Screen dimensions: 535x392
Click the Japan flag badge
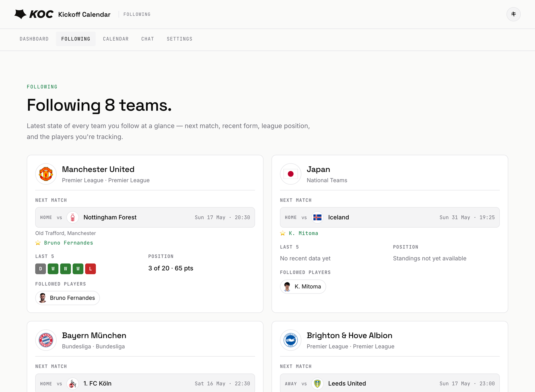click(290, 174)
